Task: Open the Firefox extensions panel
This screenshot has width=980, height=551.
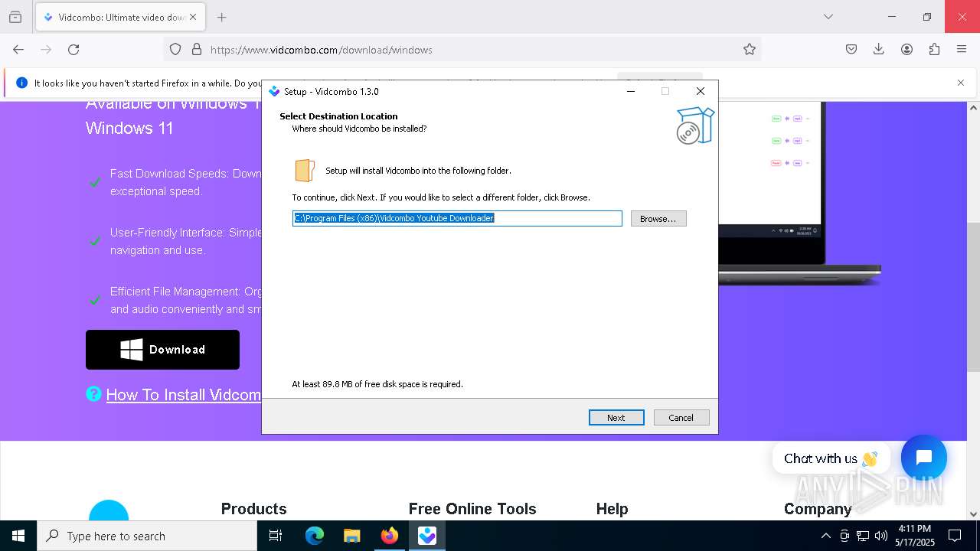Action: point(934,50)
